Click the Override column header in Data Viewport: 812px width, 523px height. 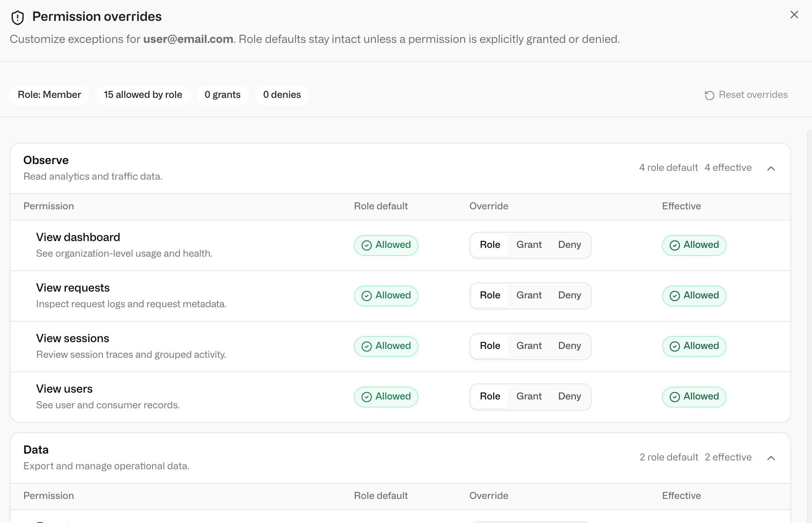pos(489,496)
